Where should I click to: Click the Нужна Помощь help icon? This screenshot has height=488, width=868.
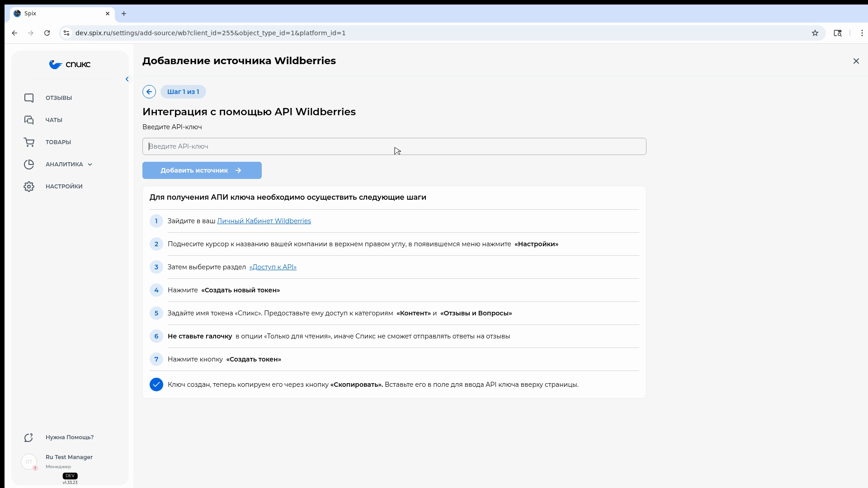point(29,437)
